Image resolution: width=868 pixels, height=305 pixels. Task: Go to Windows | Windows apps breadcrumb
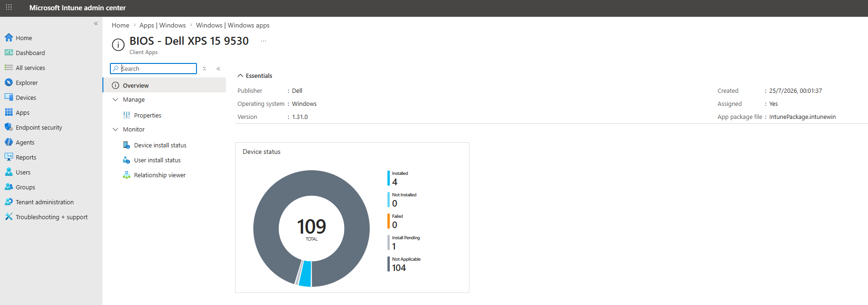[x=233, y=25]
